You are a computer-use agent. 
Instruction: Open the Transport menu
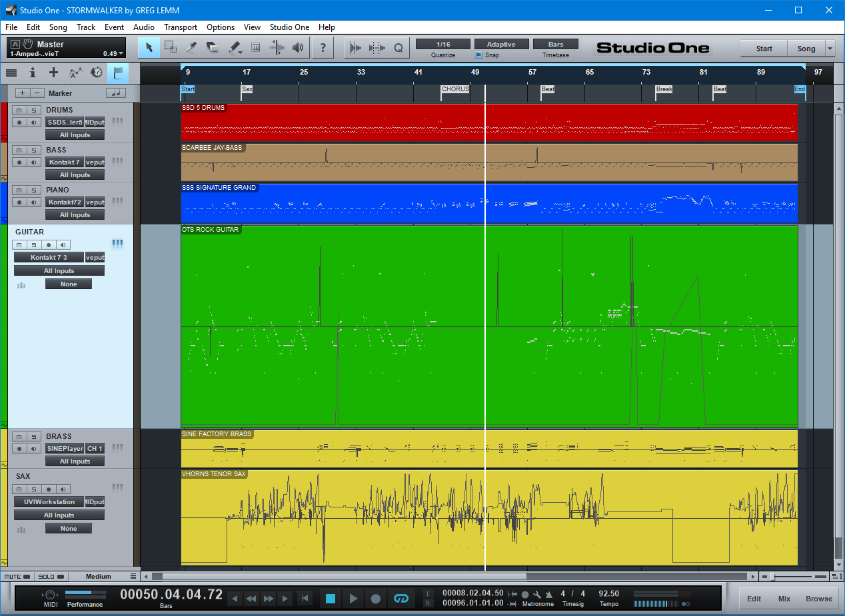181,27
